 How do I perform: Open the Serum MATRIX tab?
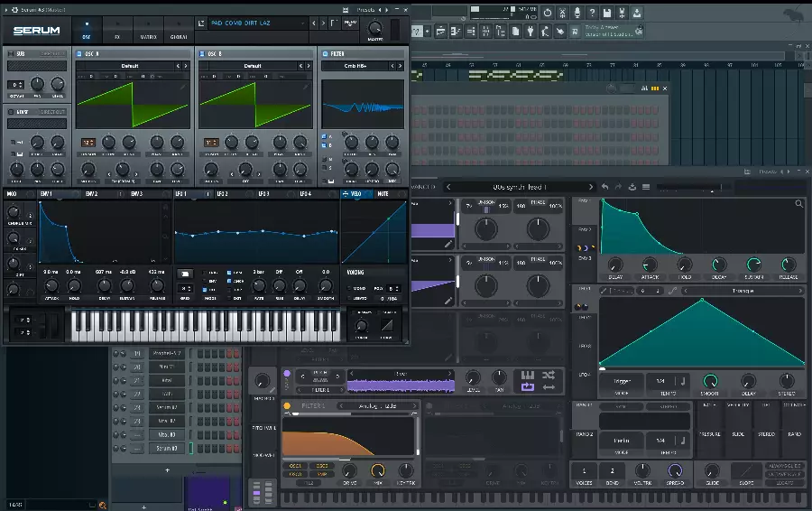(x=147, y=32)
